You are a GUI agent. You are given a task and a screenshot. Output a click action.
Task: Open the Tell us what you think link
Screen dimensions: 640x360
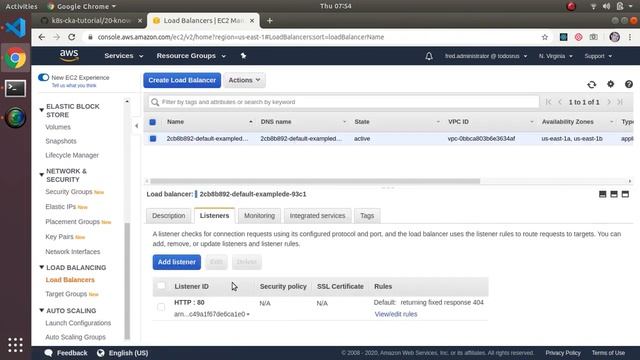74,86
